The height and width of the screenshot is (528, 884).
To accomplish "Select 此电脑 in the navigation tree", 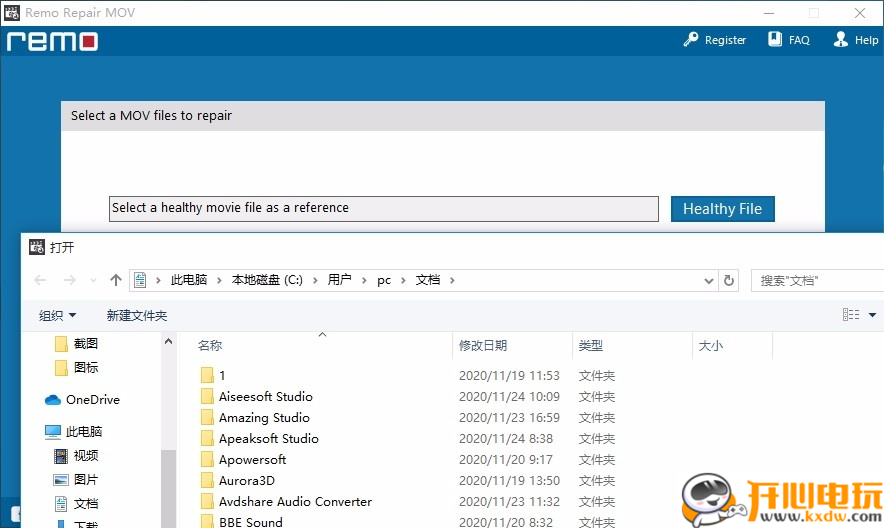I will (x=84, y=432).
